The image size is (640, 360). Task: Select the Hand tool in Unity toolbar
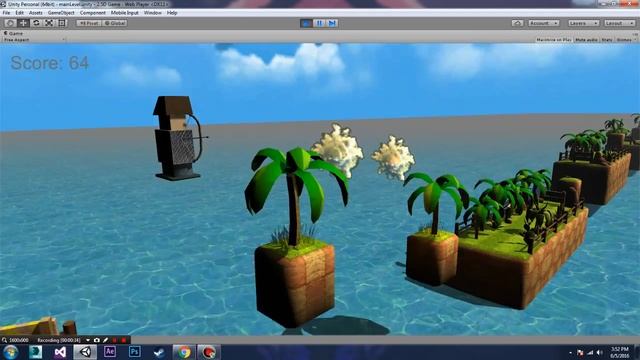(x=11, y=23)
